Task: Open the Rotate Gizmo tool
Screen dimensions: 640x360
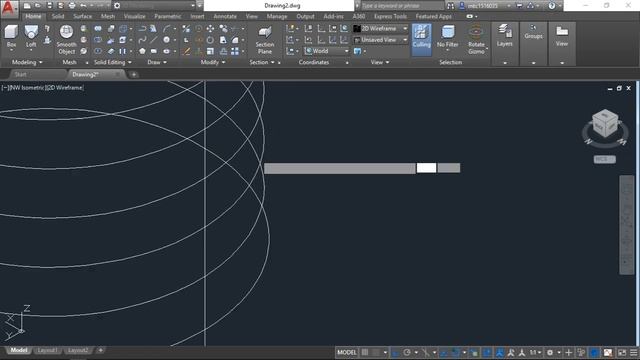Action: (476, 39)
